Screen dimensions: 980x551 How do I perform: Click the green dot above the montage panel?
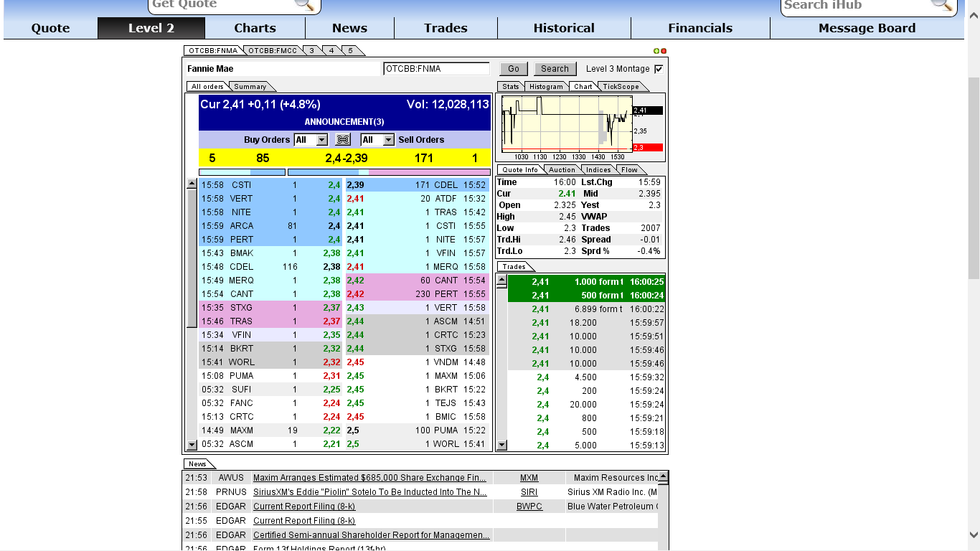(656, 50)
